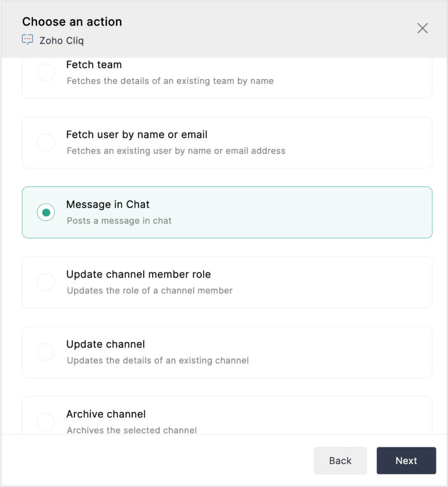The image size is (448, 487).
Task: Click the Fetch user by name or email card
Action: pyautogui.click(x=227, y=142)
